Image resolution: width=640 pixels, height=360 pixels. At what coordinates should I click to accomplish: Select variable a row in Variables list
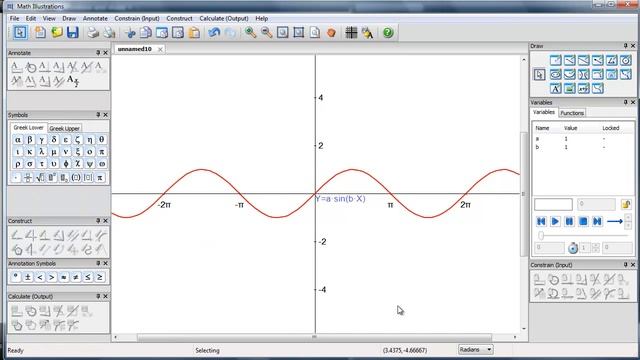coord(583,139)
